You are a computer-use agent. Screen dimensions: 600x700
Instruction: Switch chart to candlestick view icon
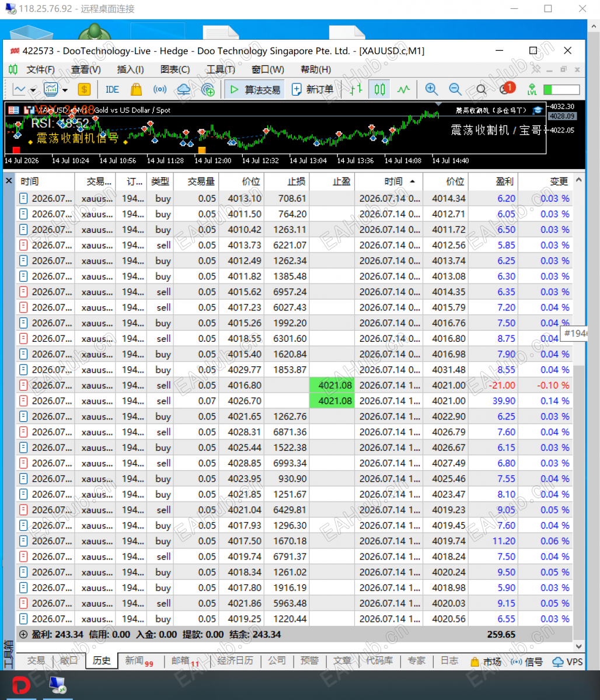pyautogui.click(x=380, y=89)
